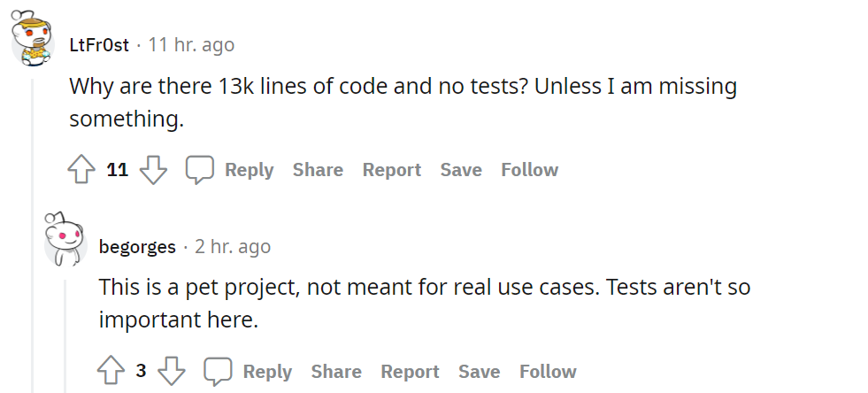The image size is (868, 393).
Task: Downvote LtFr0st's comment
Action: (x=153, y=170)
